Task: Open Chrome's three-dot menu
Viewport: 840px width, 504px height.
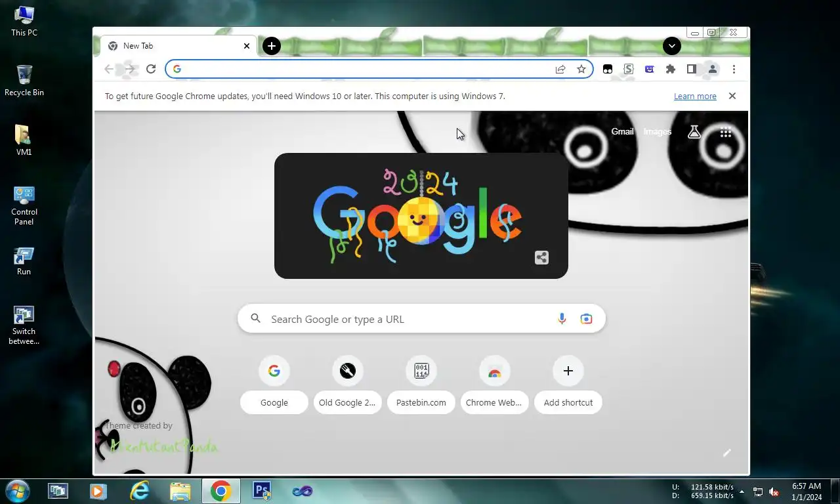Action: pyautogui.click(x=734, y=69)
